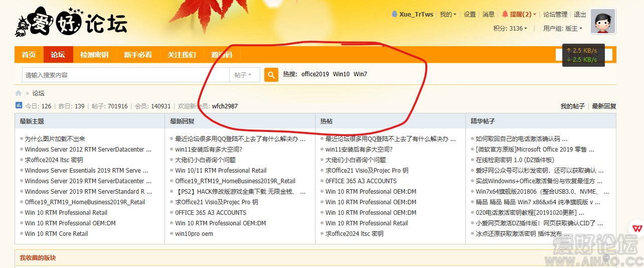The width and height of the screenshot is (644, 268).
Task: Open thread 为什么图片加载不出来
Action: 55,139
